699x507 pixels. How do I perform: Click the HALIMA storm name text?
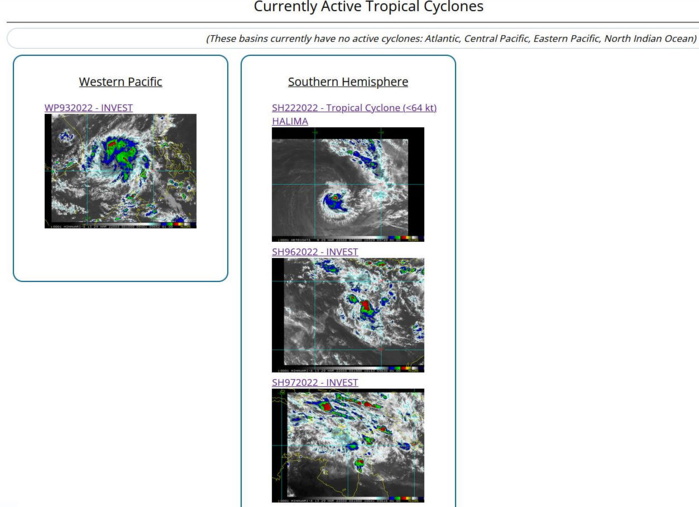click(x=290, y=121)
